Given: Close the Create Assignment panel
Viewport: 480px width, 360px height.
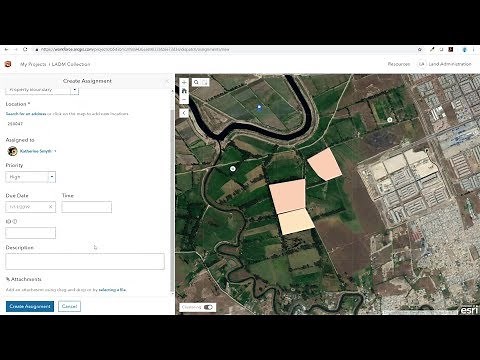Looking at the screenshot, I should pos(167,81).
